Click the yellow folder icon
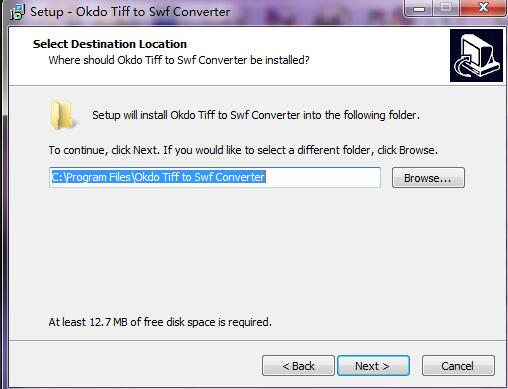This screenshot has width=508, height=389. click(x=63, y=114)
